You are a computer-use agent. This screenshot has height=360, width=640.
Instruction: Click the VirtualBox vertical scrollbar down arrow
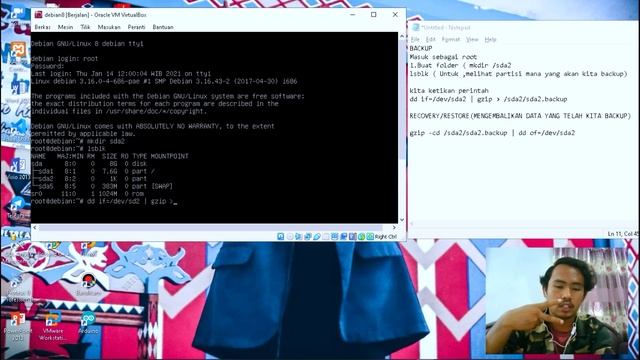(402, 220)
